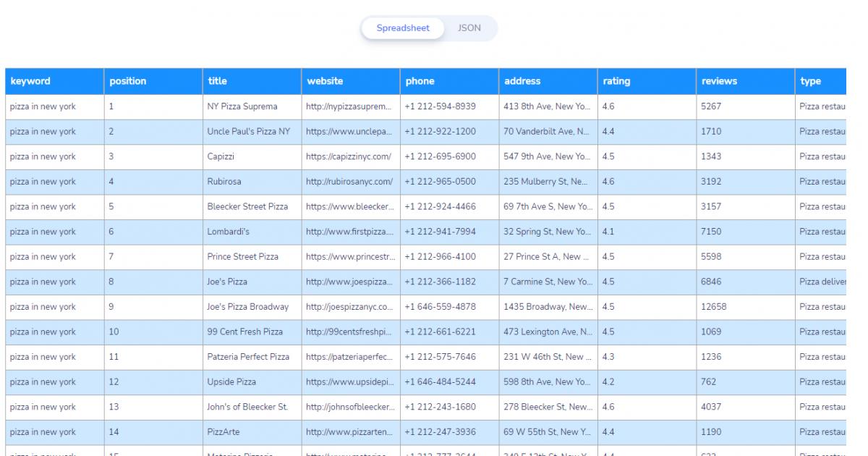Select the Lombardi's firstpizza website cell
Screen dimensions: 868x456
[351, 232]
